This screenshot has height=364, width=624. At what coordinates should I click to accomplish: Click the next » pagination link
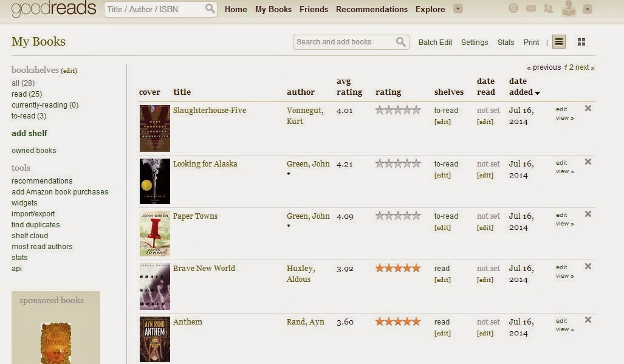tap(585, 67)
